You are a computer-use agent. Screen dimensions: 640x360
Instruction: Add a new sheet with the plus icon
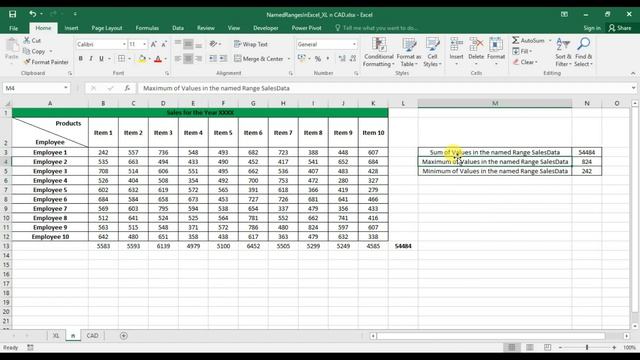124,336
